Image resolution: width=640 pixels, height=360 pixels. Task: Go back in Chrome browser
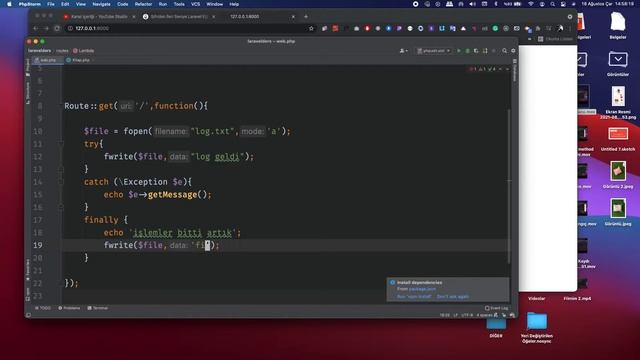tap(36, 29)
